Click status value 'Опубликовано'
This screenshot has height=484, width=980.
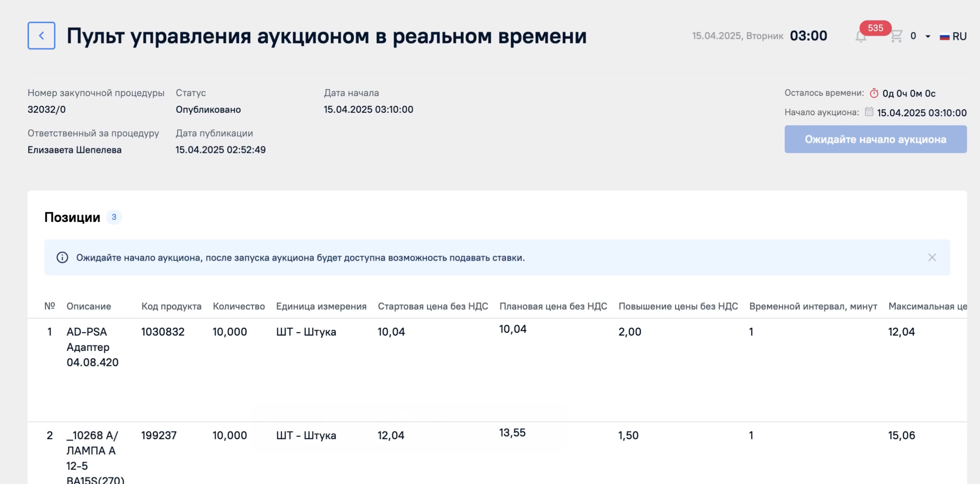point(208,110)
